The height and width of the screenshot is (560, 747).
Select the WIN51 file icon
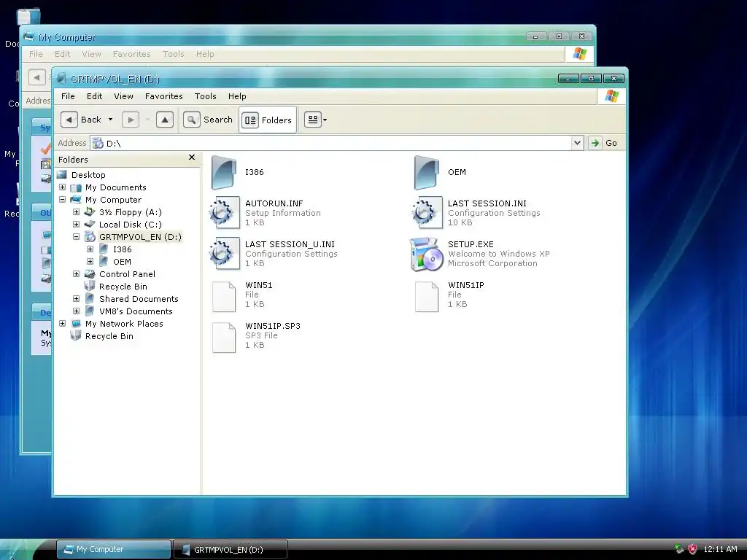coord(224,297)
